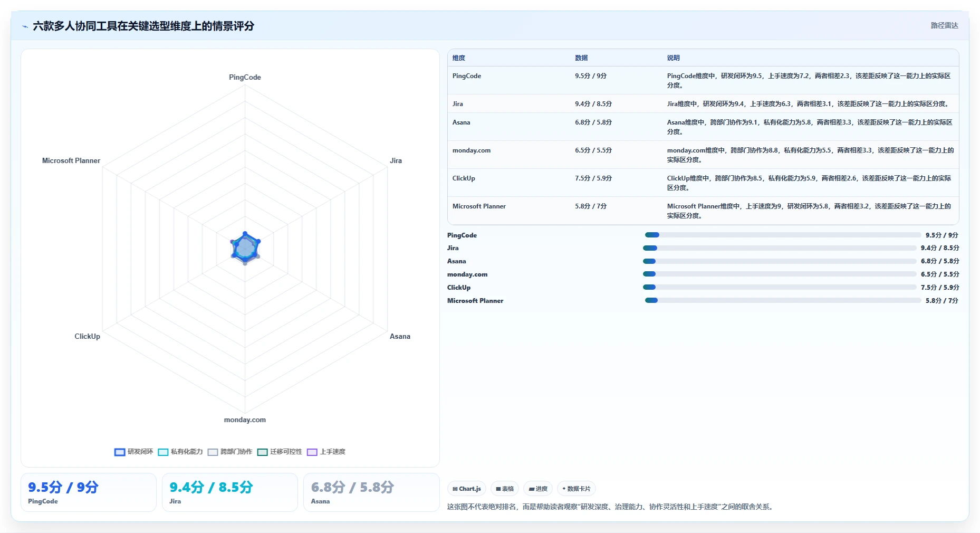Select the monday.com table row name

[472, 150]
